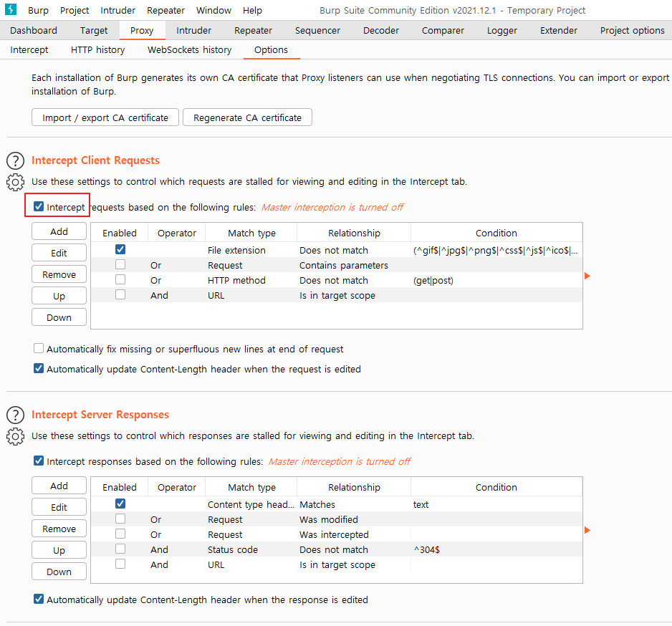Select the '(get|post)' condition cell
This screenshot has width=672, height=626.
pyautogui.click(x=496, y=280)
